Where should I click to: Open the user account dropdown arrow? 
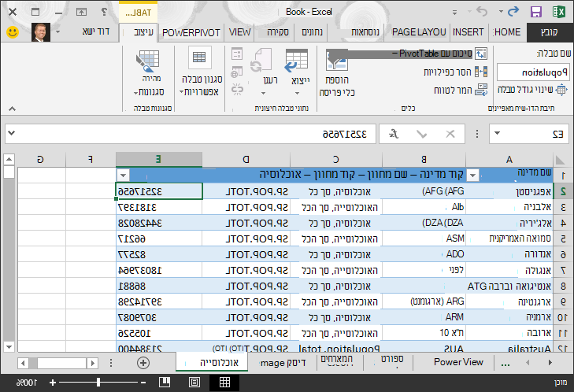click(x=57, y=31)
